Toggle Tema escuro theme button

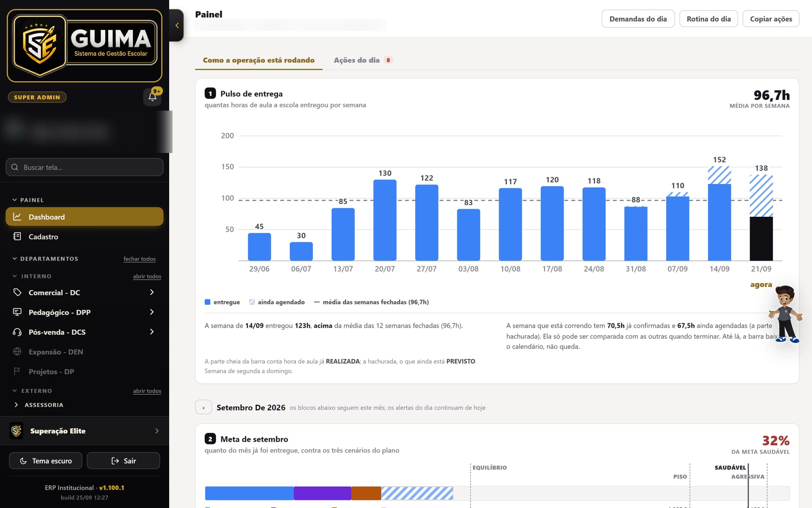point(46,461)
